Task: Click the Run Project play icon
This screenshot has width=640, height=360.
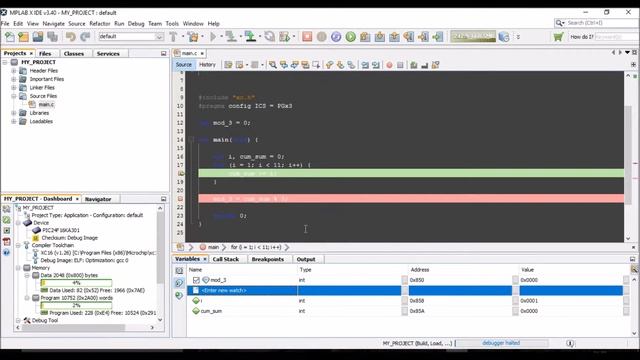Action: [x=213, y=37]
